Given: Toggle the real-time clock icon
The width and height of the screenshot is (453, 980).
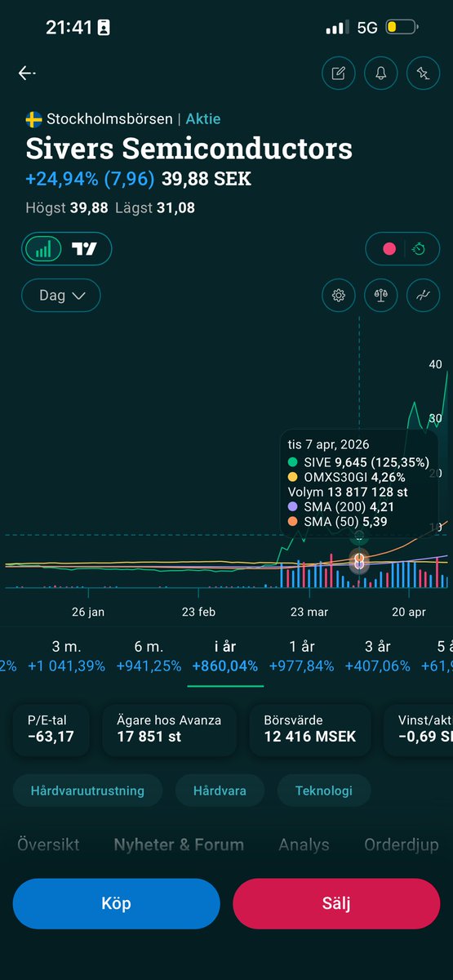Looking at the screenshot, I should coord(418,249).
